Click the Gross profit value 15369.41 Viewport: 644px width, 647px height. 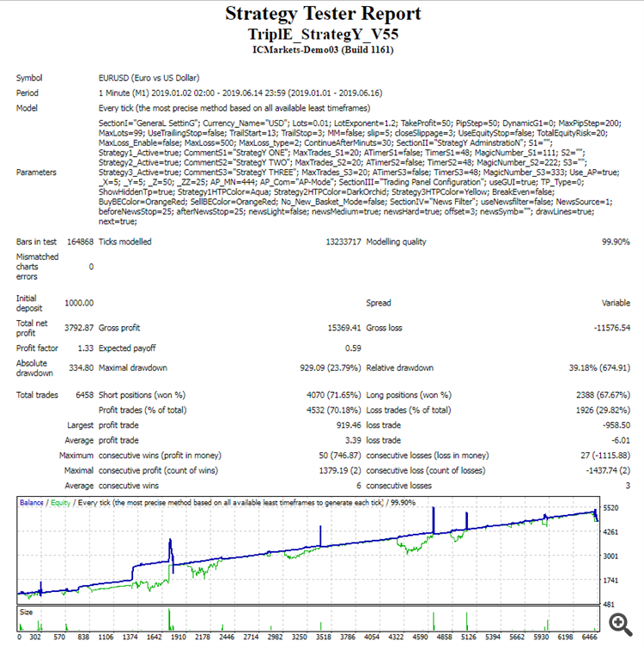[343, 328]
